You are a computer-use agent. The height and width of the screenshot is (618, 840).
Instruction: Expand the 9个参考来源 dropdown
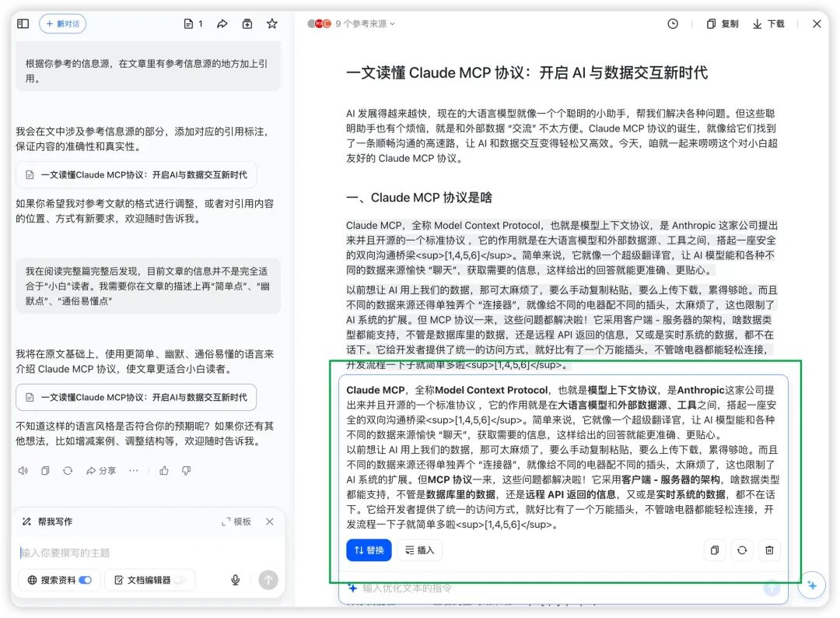366,23
